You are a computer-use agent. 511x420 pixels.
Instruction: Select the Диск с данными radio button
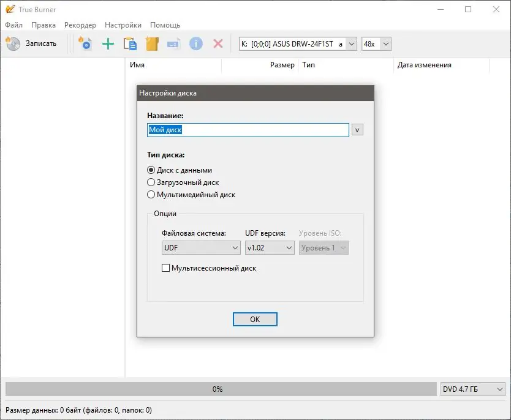tap(151, 170)
